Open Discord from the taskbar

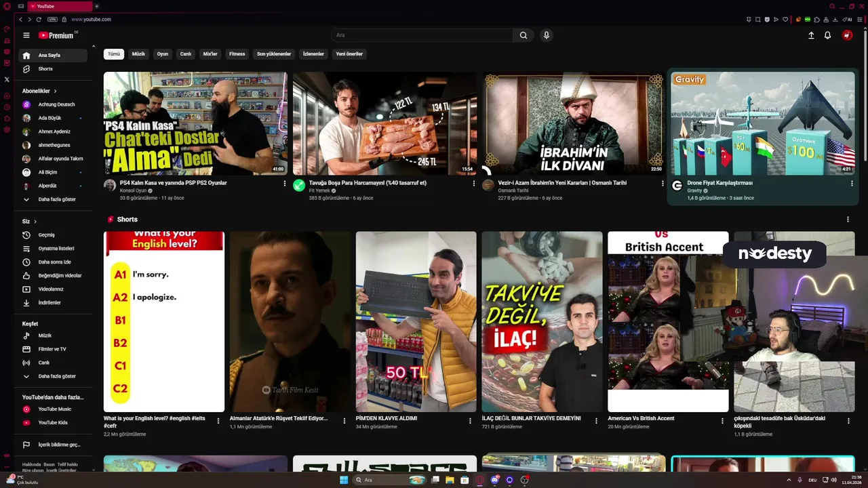coord(494,480)
